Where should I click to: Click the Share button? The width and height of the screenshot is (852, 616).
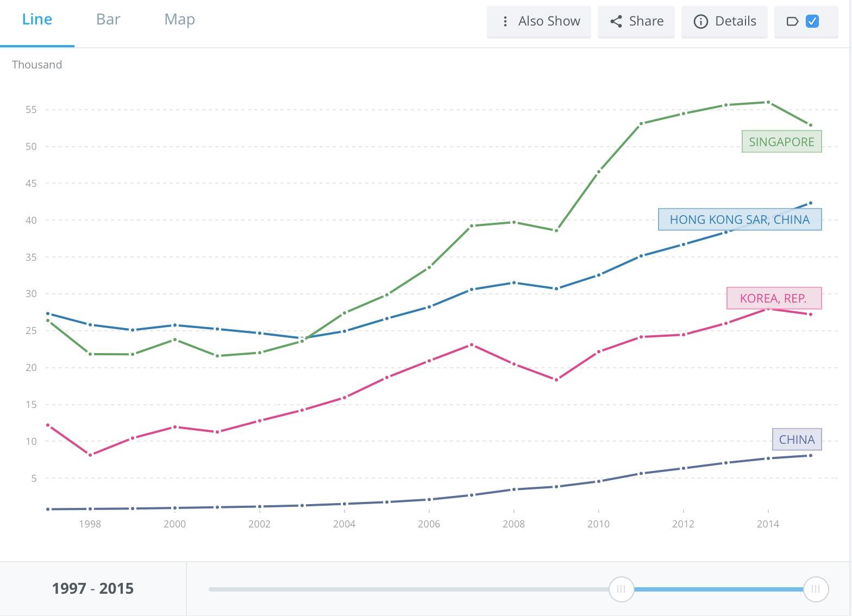(636, 21)
